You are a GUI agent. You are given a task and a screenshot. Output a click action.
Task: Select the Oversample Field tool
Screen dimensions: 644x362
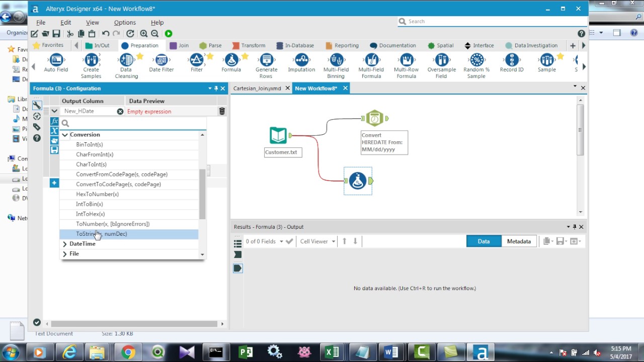441,66
